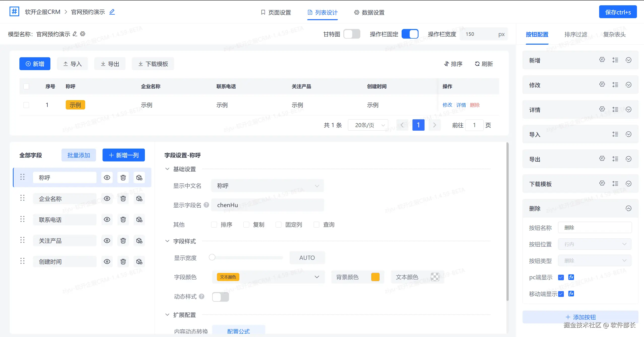644x337 pixels.
Task: Click the edit pencil beside 官网预约演示 breadcrumb
Action: tap(112, 12)
